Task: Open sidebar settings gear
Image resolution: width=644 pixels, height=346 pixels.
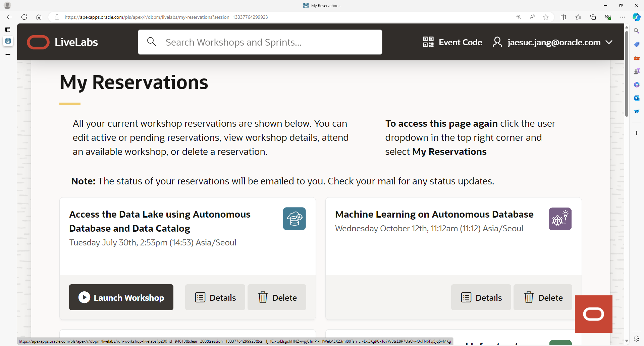Action: click(637, 339)
